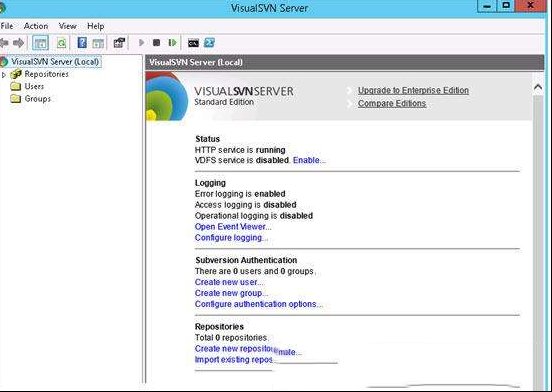Click 'There are 0 users and 0 groups' text

(255, 271)
